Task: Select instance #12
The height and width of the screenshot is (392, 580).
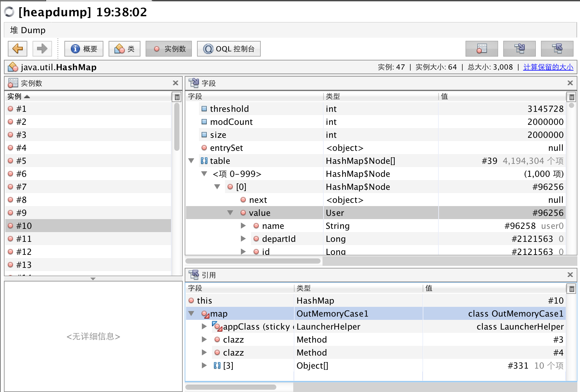Action: [x=88, y=252]
